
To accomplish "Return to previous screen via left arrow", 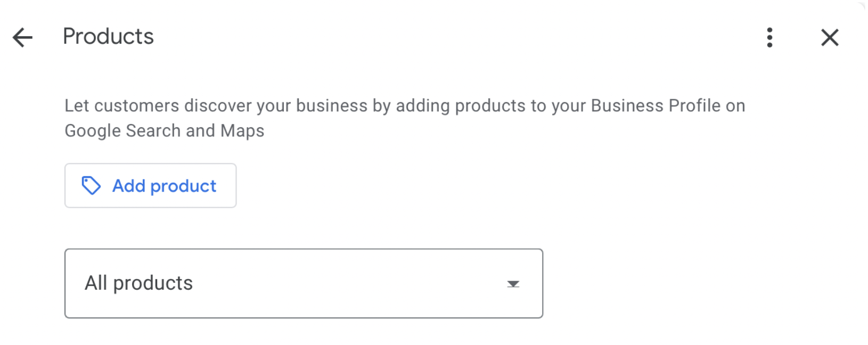I will click(x=22, y=38).
